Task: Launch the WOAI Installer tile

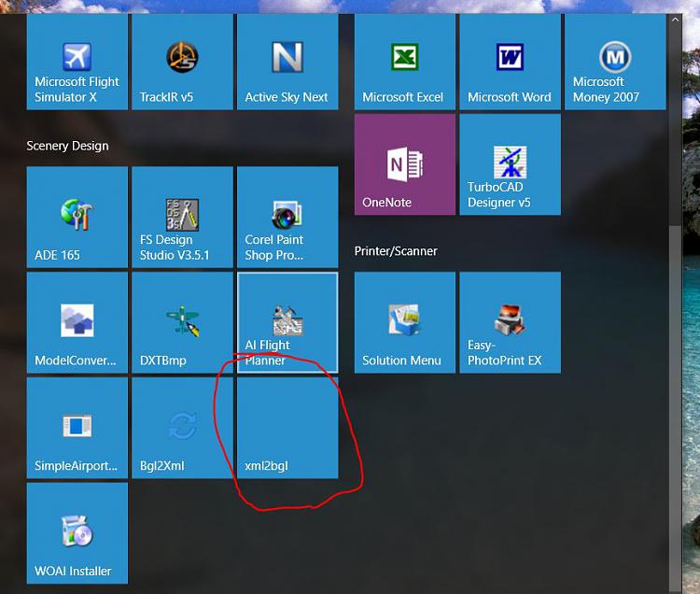Action: (77, 533)
